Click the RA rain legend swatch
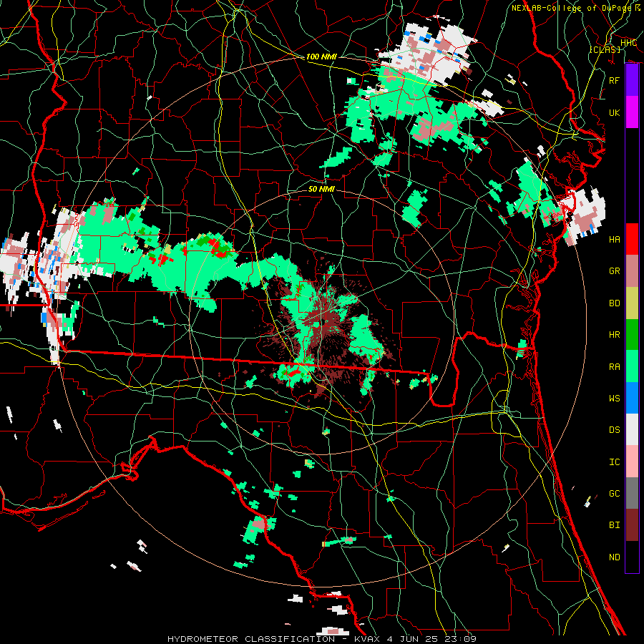The image size is (644, 644). click(x=632, y=366)
